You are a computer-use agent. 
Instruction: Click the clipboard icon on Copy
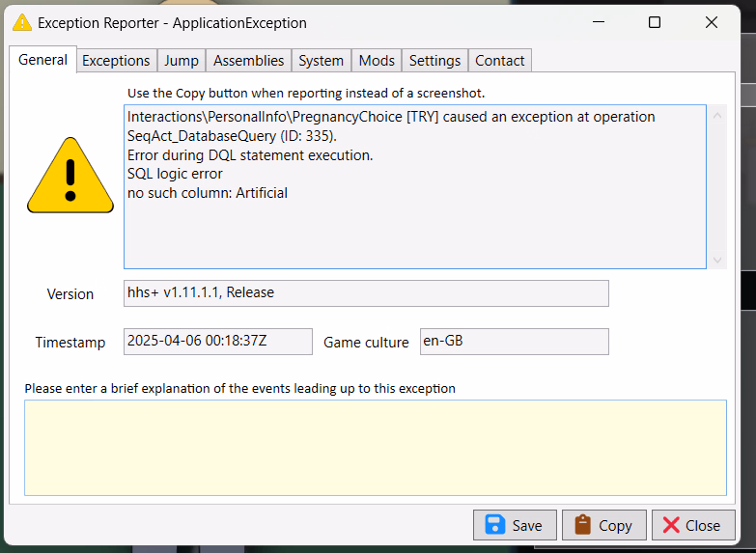[582, 525]
